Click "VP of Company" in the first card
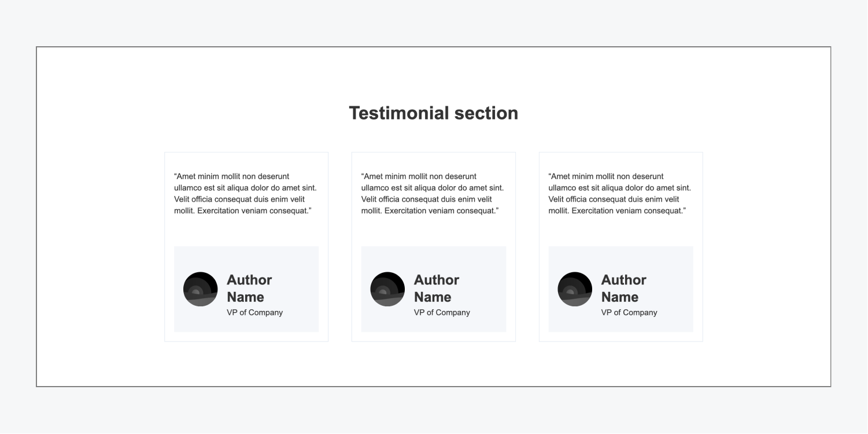The width and height of the screenshot is (868, 434). 254,313
